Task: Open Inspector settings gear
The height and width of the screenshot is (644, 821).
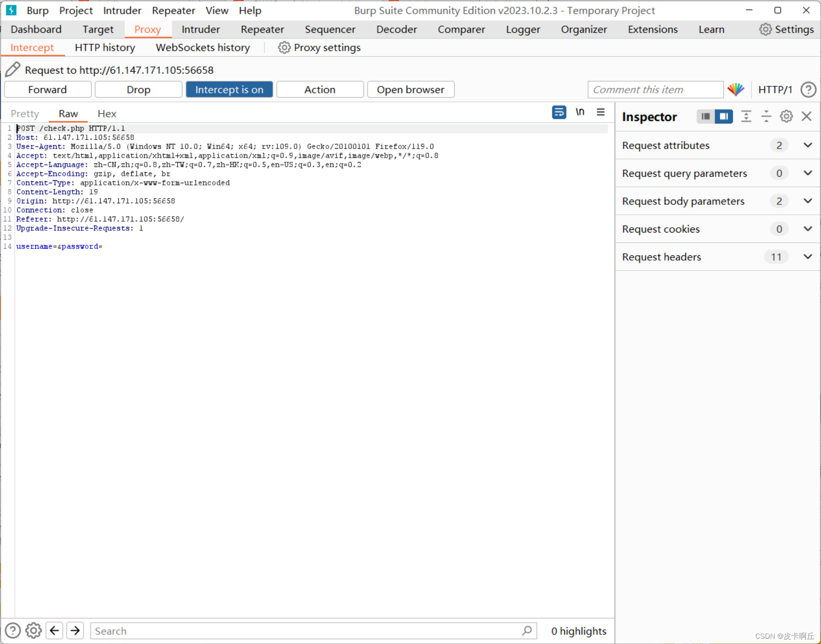Action: point(786,116)
